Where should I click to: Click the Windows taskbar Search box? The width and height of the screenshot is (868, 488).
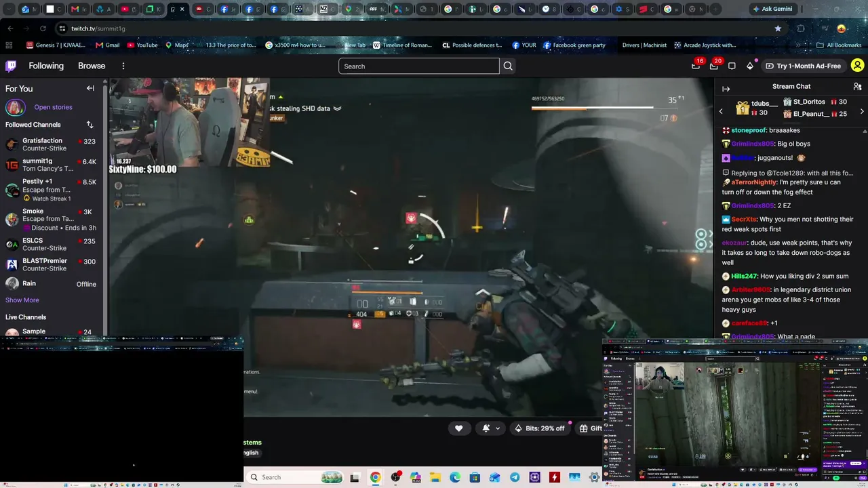tap(294, 477)
